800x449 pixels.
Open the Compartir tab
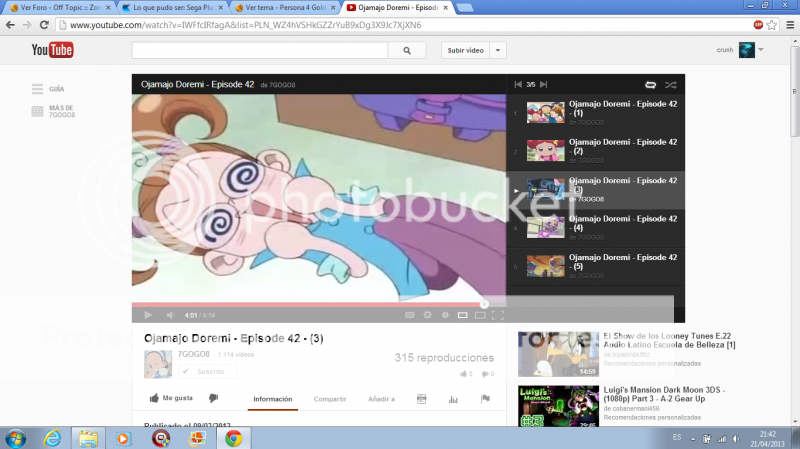pyautogui.click(x=330, y=399)
